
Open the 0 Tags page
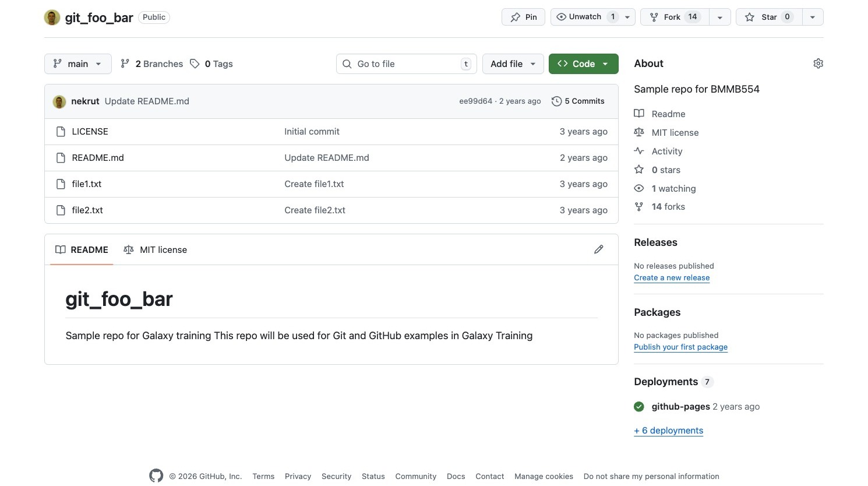(x=211, y=64)
